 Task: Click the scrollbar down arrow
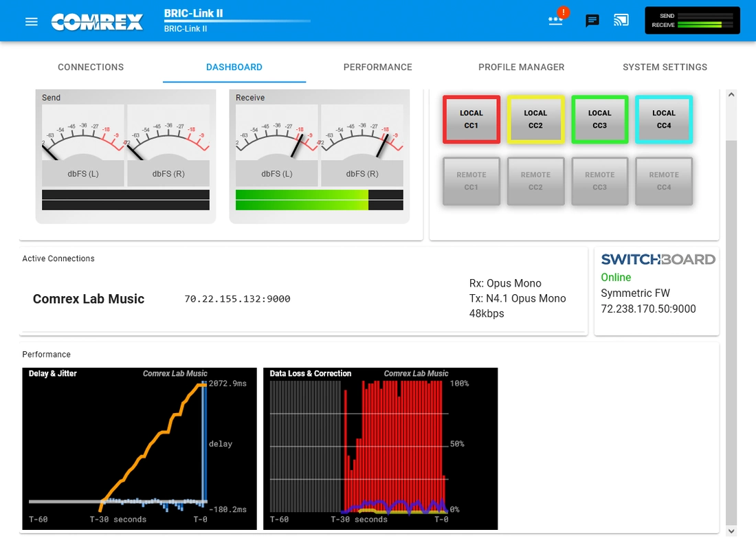coord(731,531)
